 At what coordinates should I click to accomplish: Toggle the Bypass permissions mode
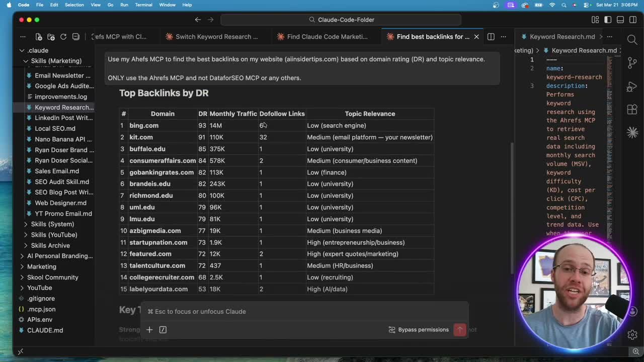[419, 330]
